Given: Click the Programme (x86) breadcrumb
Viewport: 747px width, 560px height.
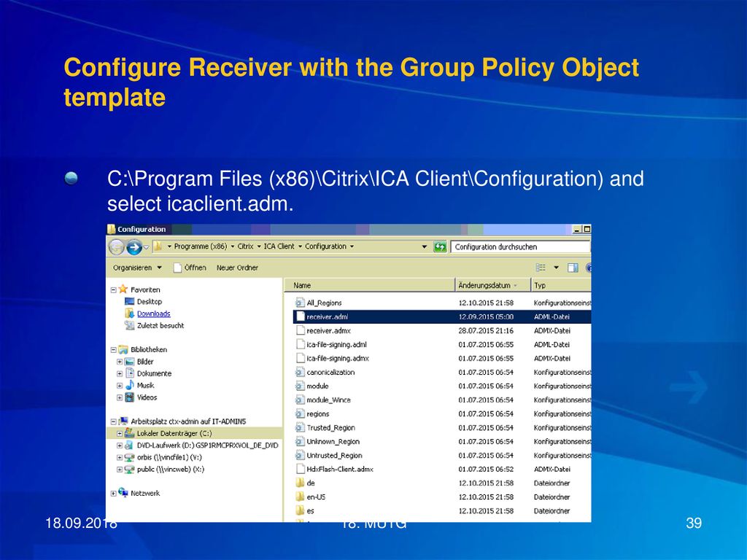Looking at the screenshot, I should [201, 246].
